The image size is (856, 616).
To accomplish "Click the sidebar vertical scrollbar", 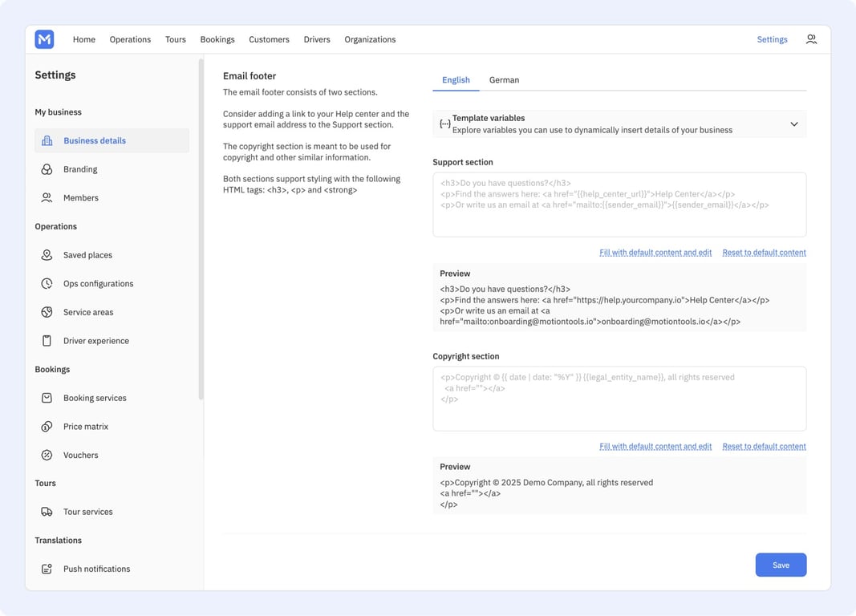I will point(201,229).
